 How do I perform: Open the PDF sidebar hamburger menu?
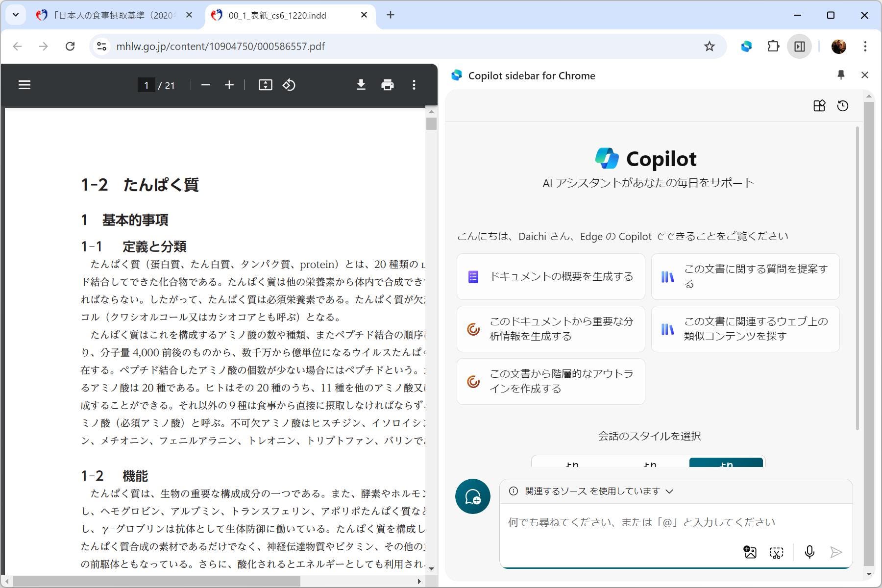pos(24,85)
